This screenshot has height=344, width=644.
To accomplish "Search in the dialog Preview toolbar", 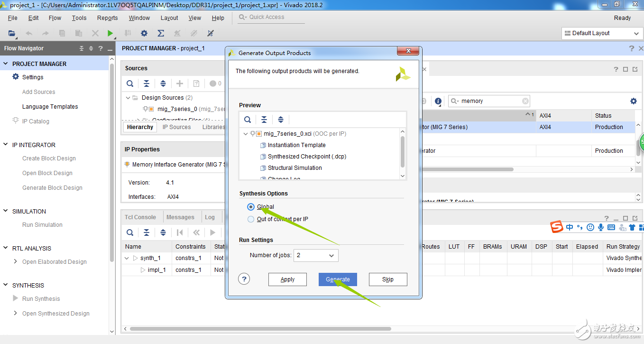I will (248, 120).
